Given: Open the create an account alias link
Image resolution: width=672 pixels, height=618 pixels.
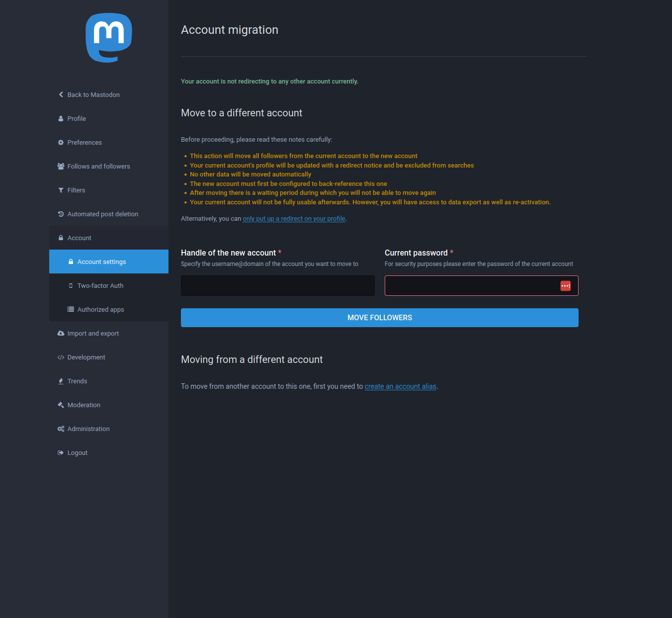Looking at the screenshot, I should click(400, 386).
